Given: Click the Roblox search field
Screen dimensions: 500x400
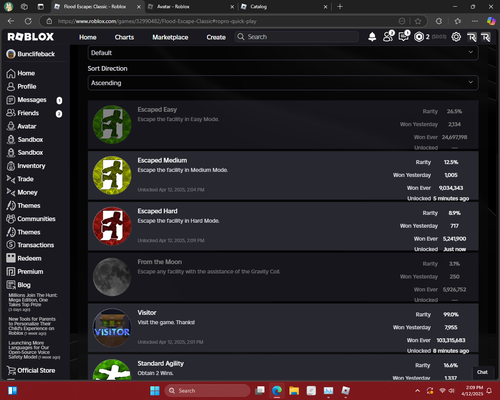Looking at the screenshot, I should click(297, 37).
